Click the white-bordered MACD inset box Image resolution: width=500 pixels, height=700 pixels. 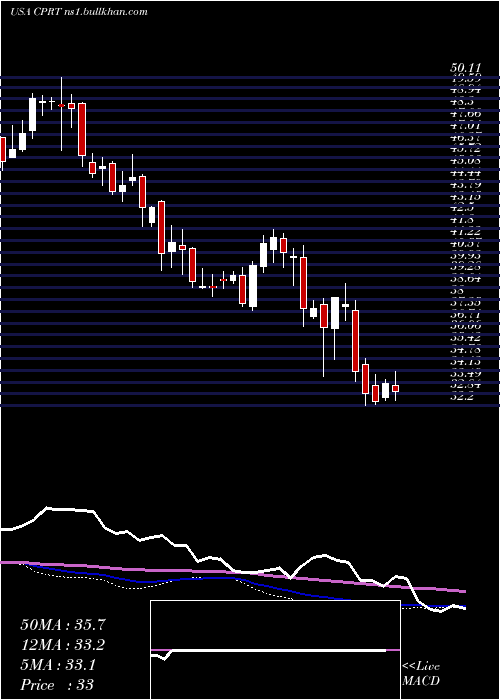275,650
